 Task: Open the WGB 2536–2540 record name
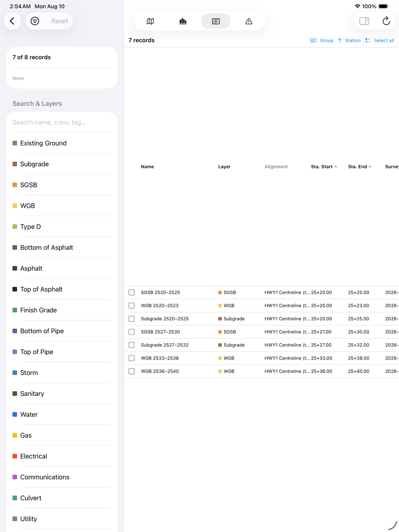(x=160, y=371)
